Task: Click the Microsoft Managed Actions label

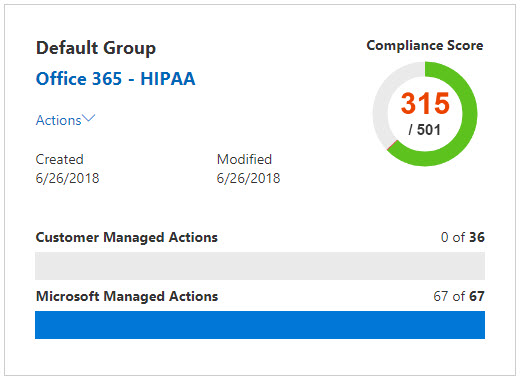Action: click(127, 296)
